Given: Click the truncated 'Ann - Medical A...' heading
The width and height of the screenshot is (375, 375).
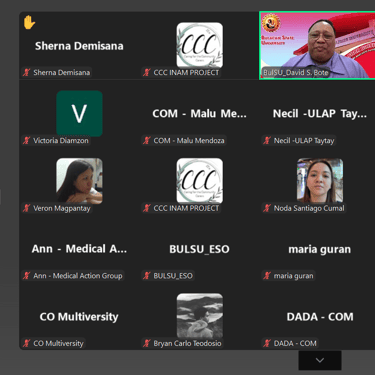Looking at the screenshot, I should (79, 249).
